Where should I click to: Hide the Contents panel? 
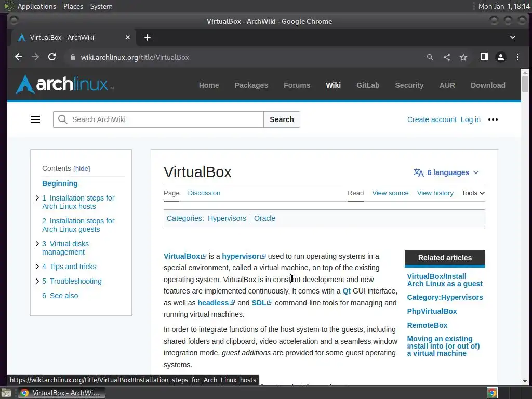82,169
